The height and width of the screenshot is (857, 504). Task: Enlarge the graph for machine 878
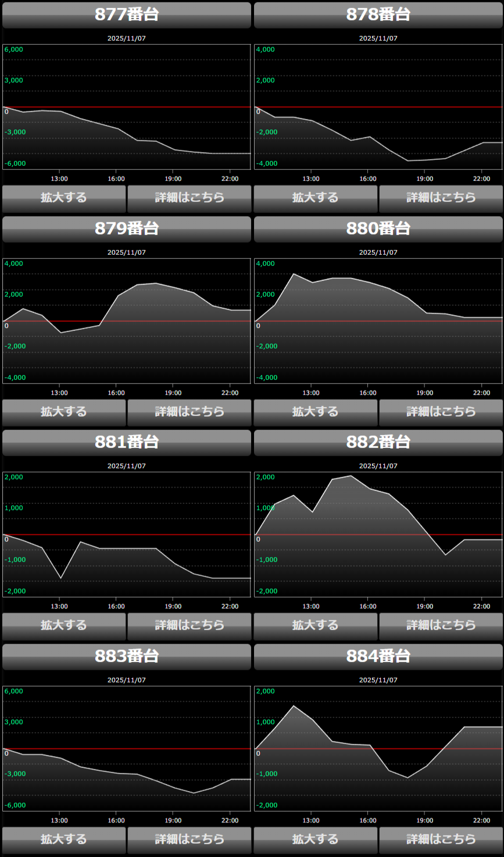coord(316,198)
